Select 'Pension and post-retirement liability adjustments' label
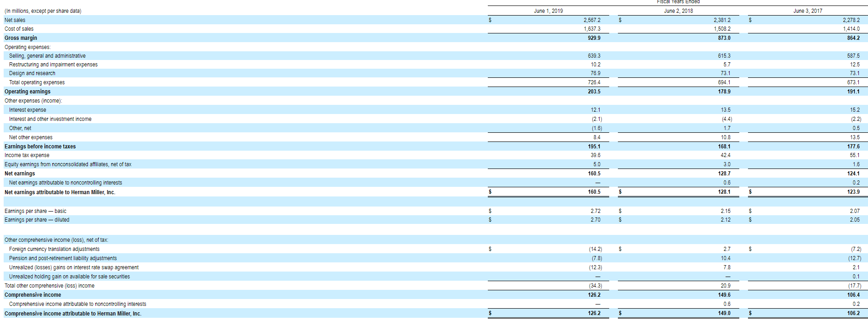Image resolution: width=868 pixels, height=321 pixels. click(x=63, y=258)
